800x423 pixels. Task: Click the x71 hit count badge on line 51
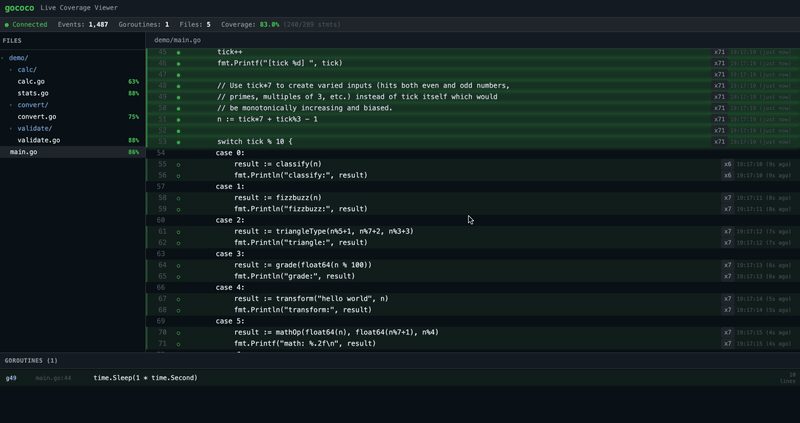point(719,119)
